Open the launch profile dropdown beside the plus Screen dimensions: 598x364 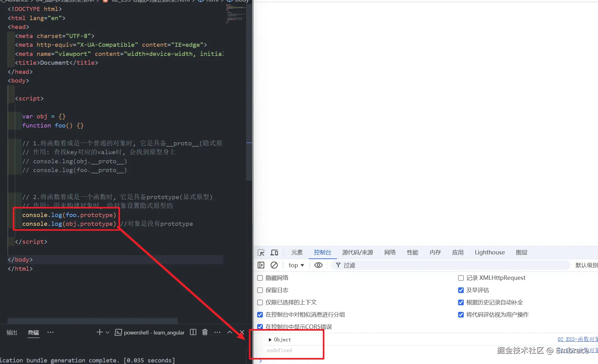(108, 332)
